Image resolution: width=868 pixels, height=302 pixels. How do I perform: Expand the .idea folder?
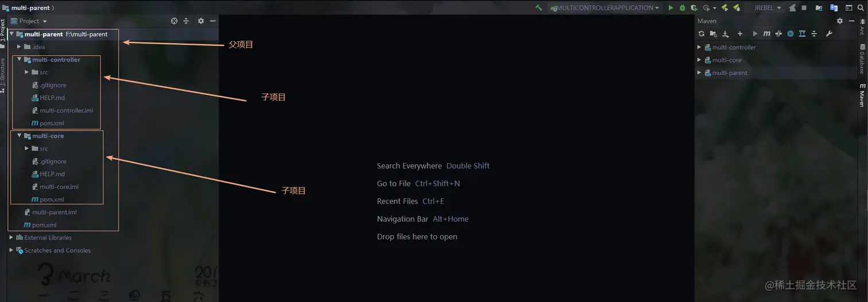(20, 47)
